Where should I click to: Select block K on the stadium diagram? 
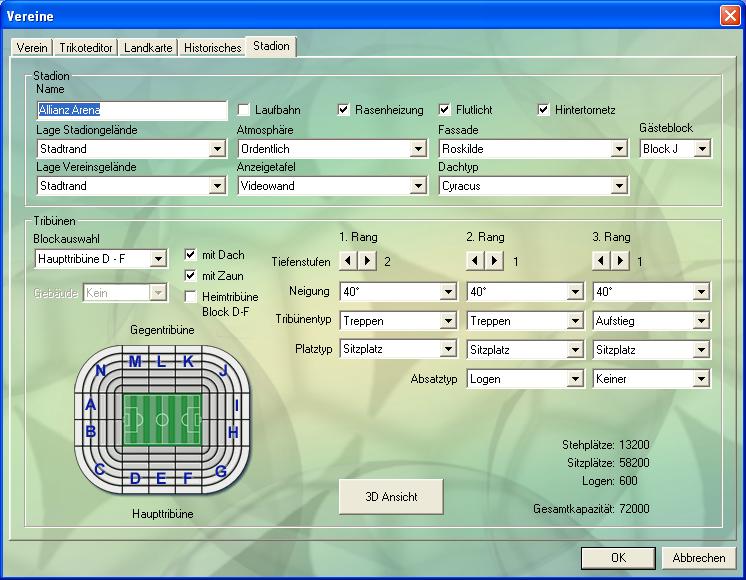coord(188,362)
